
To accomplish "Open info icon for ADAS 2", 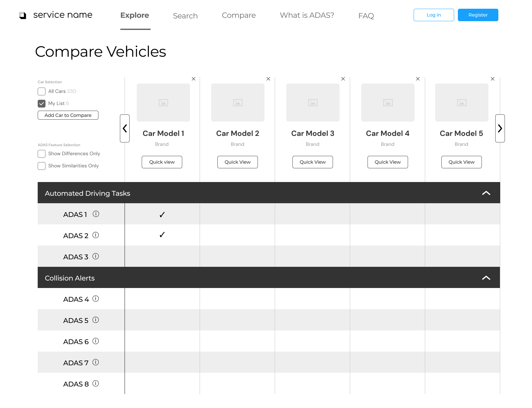I will coord(96,235).
